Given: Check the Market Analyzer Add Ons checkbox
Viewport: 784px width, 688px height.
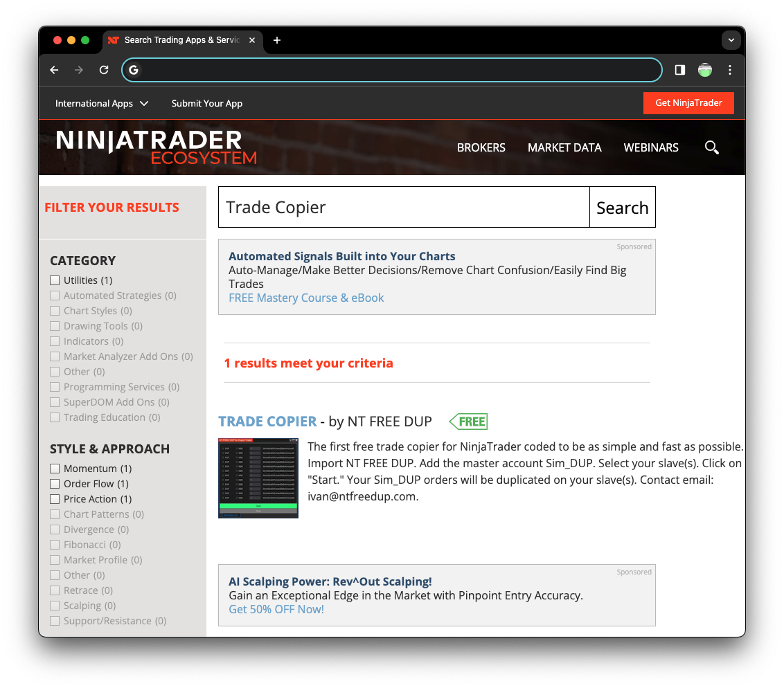Looking at the screenshot, I should point(55,356).
